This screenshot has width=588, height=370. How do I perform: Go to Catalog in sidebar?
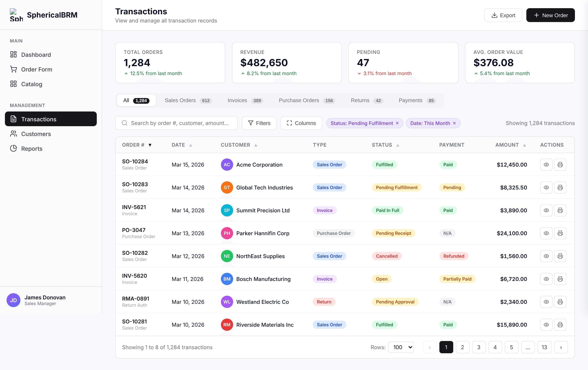pyautogui.click(x=51, y=84)
